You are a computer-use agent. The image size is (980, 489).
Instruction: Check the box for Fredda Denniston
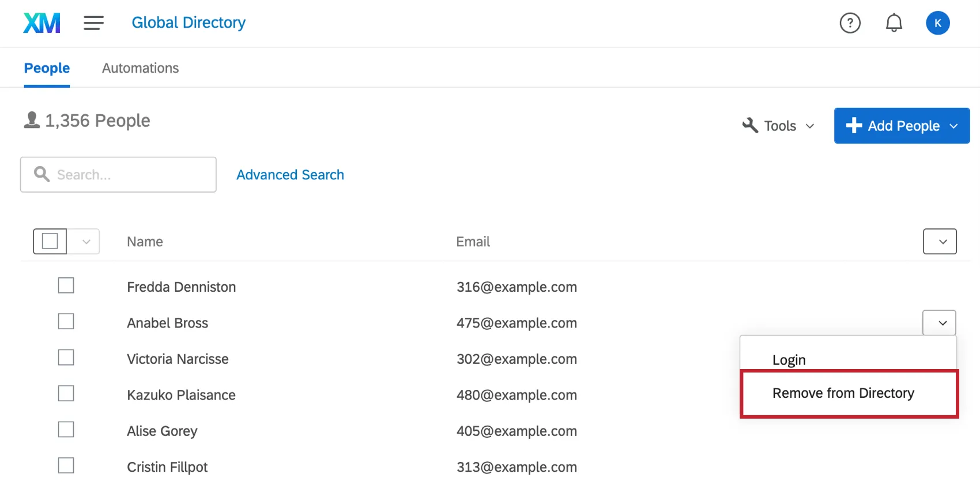coord(66,285)
